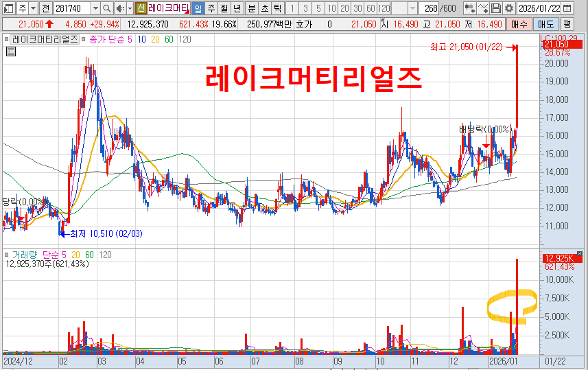The height and width of the screenshot is (370, 588).
Task: Select the 3 interval button
Action: [x=305, y=8]
